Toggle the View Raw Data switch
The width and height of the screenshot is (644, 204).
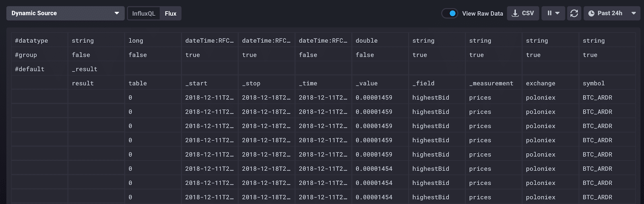[450, 13]
